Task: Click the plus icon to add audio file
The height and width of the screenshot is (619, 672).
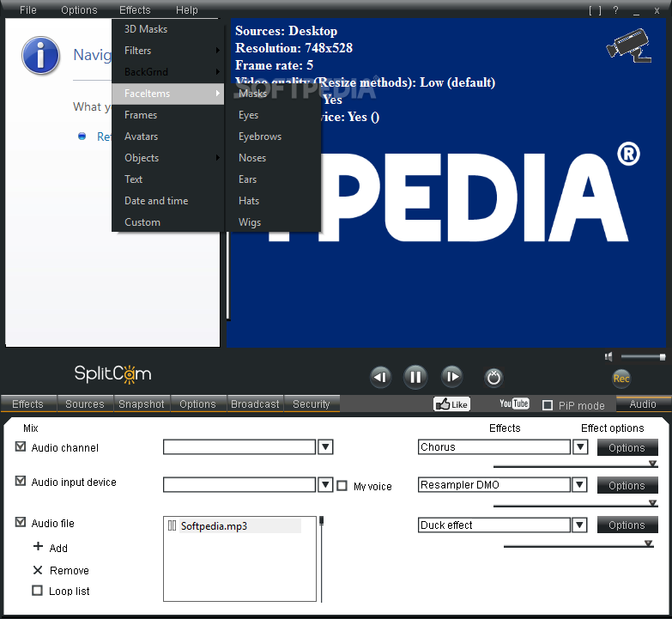Action: (x=38, y=546)
